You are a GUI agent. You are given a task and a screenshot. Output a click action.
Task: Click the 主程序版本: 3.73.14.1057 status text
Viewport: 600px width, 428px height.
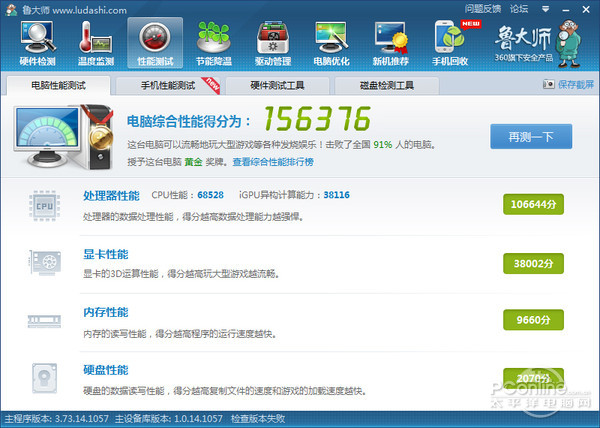point(57,419)
